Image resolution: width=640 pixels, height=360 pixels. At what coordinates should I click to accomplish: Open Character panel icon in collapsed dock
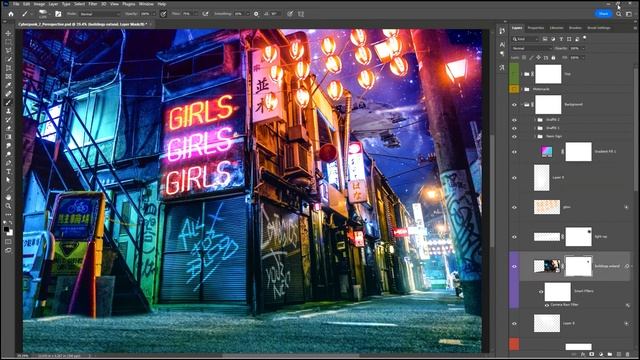(502, 44)
